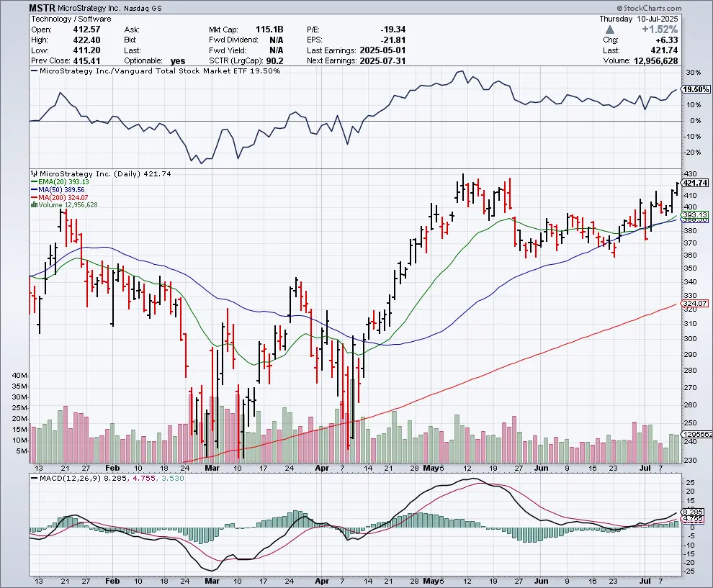Click the 393.13 EMA flag on the price axis

(695, 215)
